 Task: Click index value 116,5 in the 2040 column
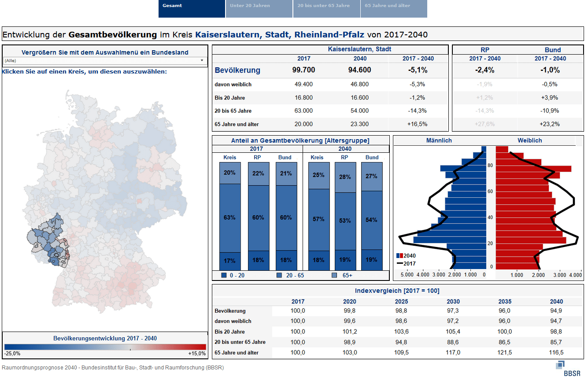(x=556, y=353)
